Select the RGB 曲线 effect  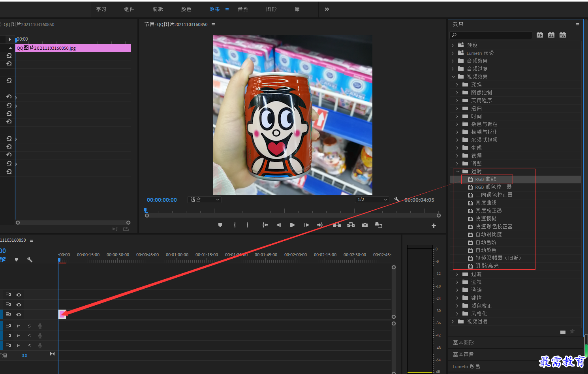click(485, 179)
